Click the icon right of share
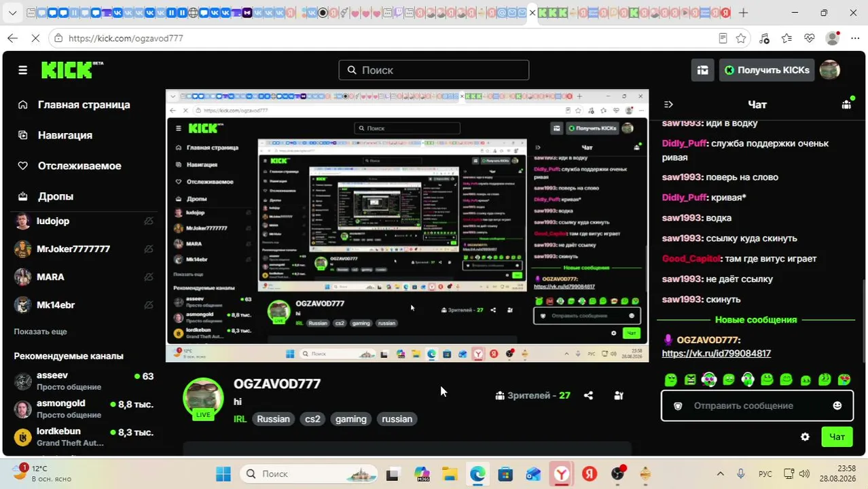Image resolution: width=868 pixels, height=489 pixels. click(x=619, y=395)
